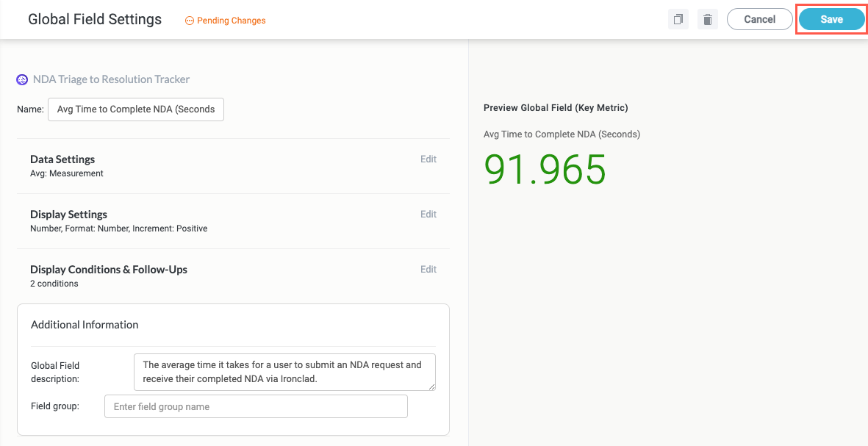Open Edit for Display Settings

pyautogui.click(x=428, y=215)
